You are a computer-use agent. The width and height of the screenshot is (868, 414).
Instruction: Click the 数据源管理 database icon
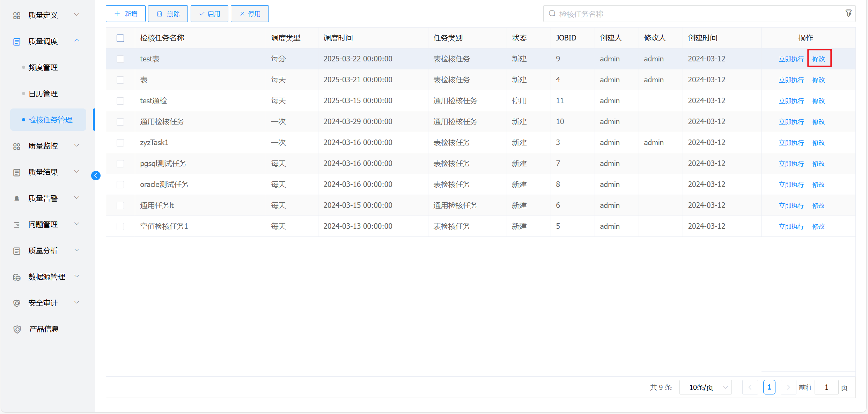point(17,277)
